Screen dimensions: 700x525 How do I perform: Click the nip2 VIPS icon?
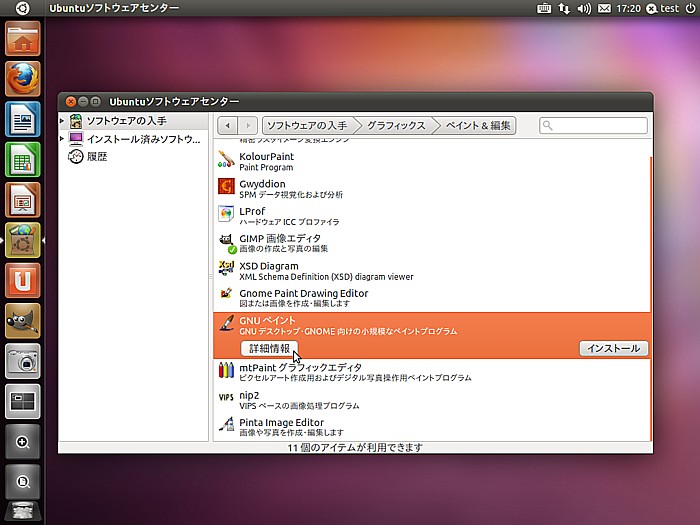(x=226, y=397)
